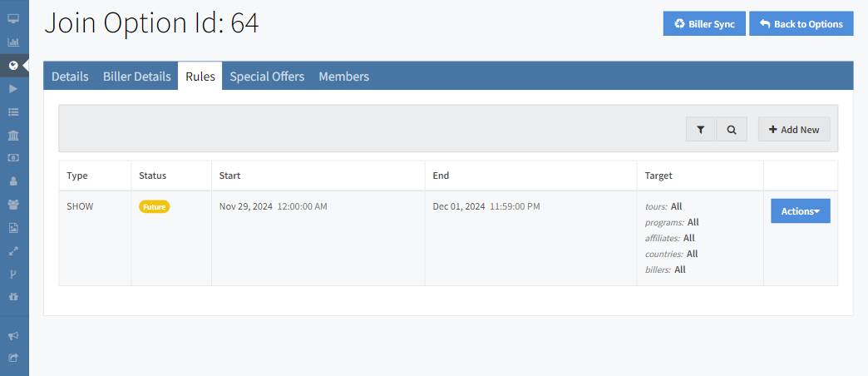Screen dimensions: 868x376
Task: Click the image gallery sidebar icon
Action: (x=13, y=227)
